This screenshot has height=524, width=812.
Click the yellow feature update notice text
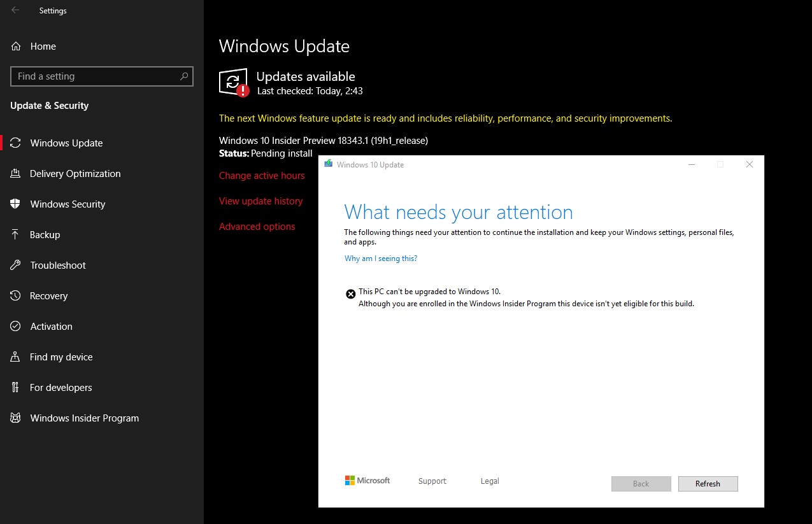(445, 118)
